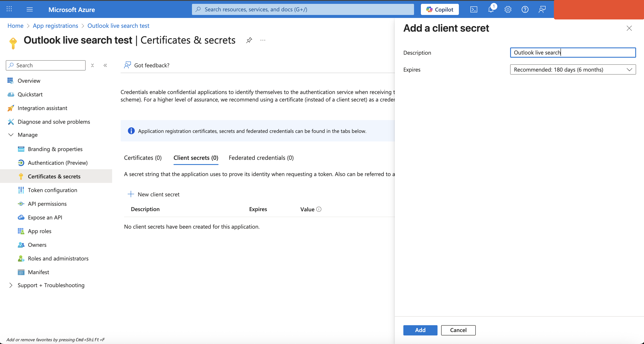Viewport: 644px width, 344px height.
Task: Open Cloud Shell from the top bar
Action: pyautogui.click(x=474, y=9)
